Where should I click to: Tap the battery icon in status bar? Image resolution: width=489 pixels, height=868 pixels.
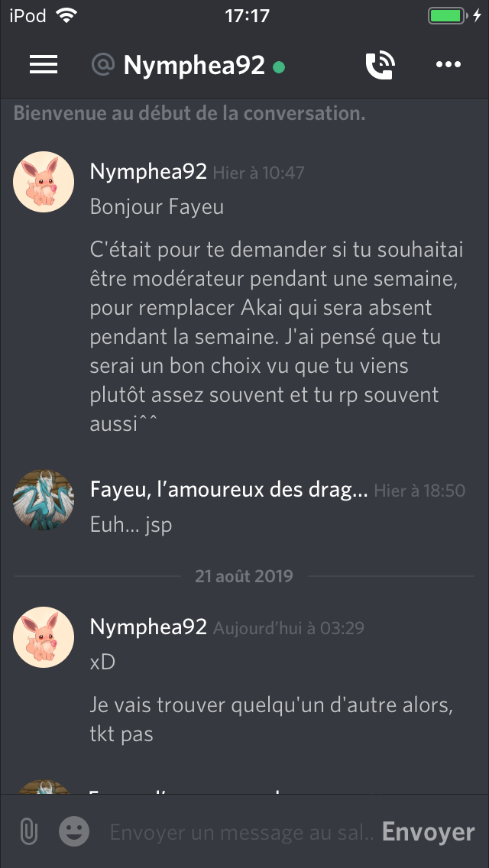coord(446,15)
